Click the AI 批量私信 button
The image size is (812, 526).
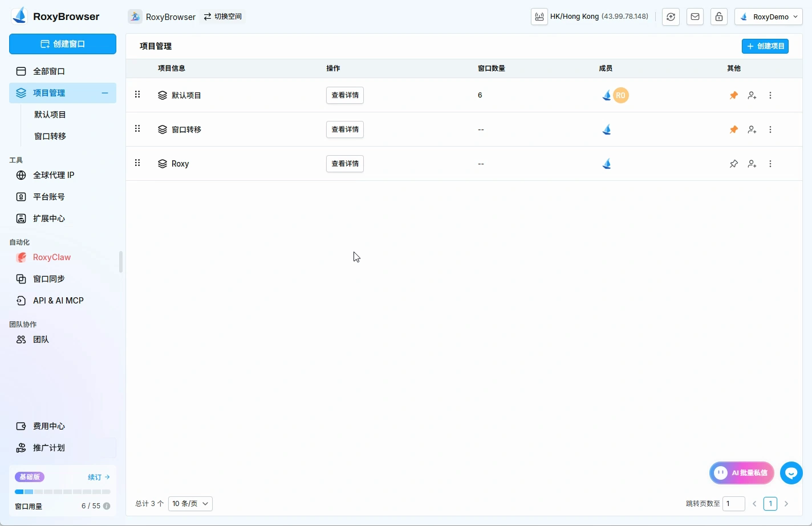tap(742, 473)
